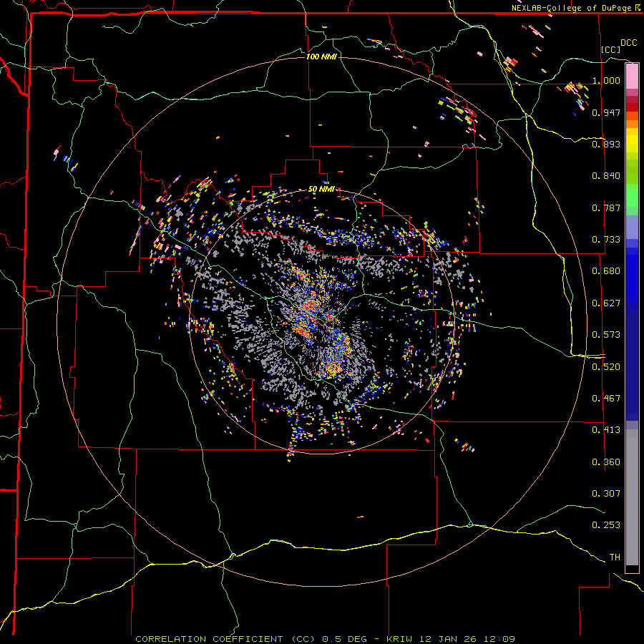Click the DCC label above the color bar
The image size is (644, 644).
(628, 43)
